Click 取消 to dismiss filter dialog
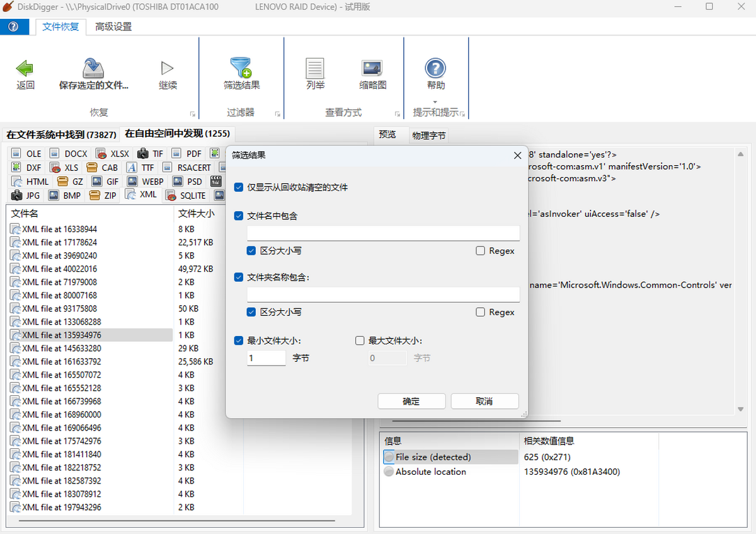Viewport: 756px width, 534px height. tap(484, 402)
